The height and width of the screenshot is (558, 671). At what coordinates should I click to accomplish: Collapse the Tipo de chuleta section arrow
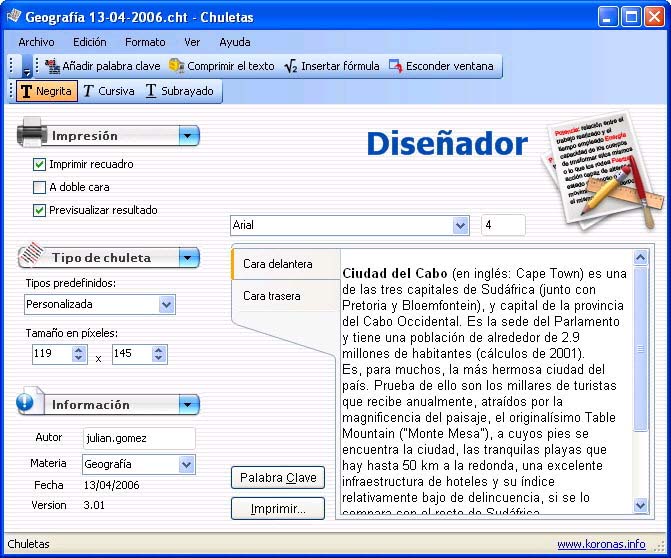point(188,258)
